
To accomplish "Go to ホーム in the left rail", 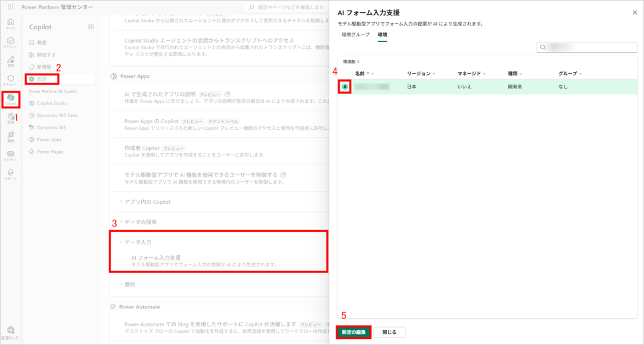I will click(11, 24).
